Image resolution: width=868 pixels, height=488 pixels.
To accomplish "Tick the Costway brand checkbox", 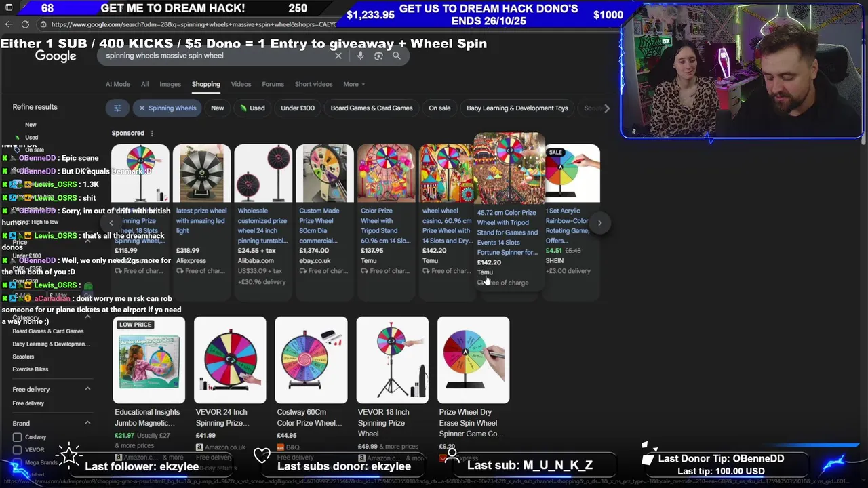I will pos(18,437).
